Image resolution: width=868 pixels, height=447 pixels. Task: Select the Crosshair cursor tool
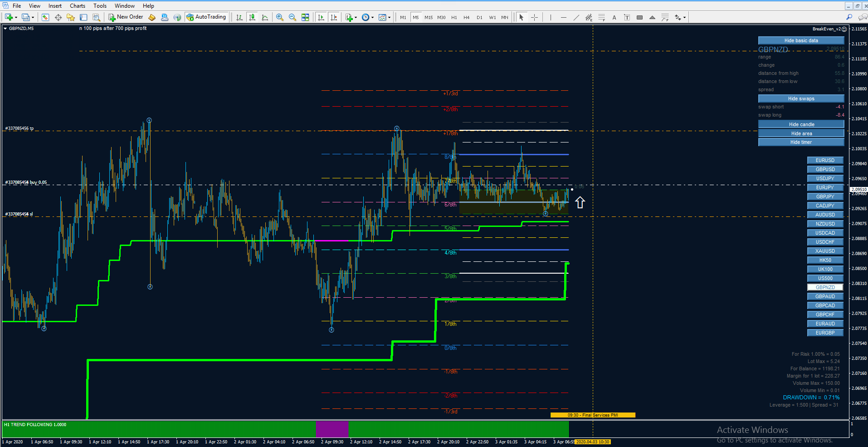click(x=535, y=17)
